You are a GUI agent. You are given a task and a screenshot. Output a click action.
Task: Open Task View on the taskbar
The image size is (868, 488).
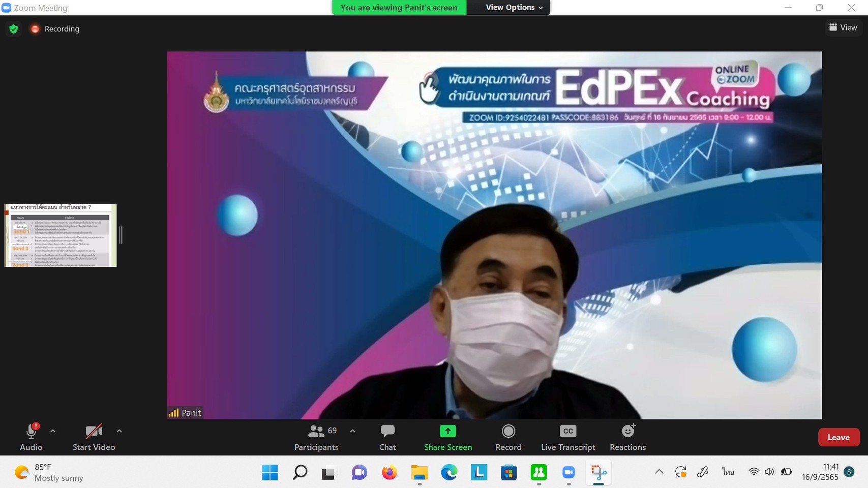[330, 473]
